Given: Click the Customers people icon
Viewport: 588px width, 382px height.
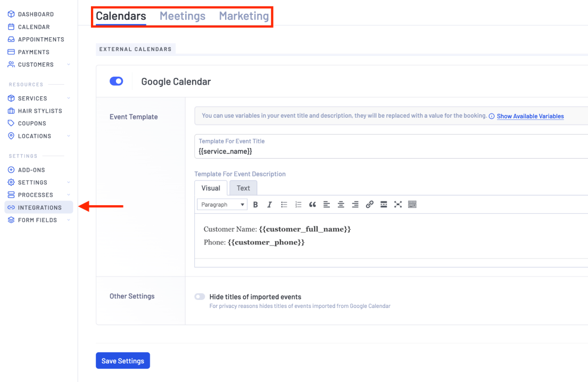Looking at the screenshot, I should (x=11, y=64).
